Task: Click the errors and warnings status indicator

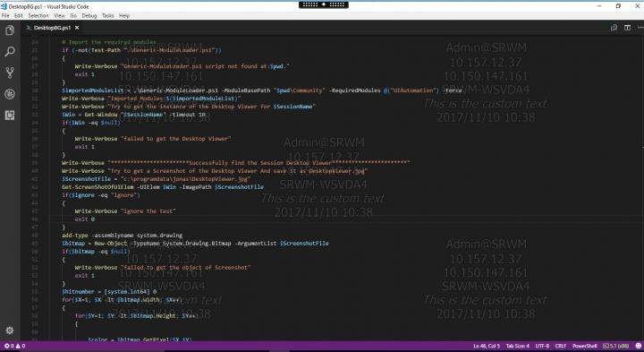Action: pos(14,346)
